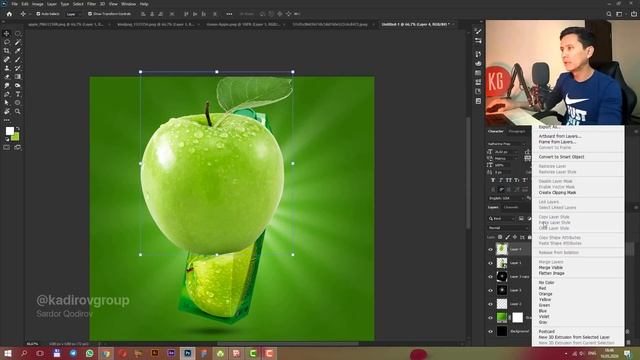Hide Layer 2 visibility eye
This screenshot has width=640, height=360.
(490, 304)
